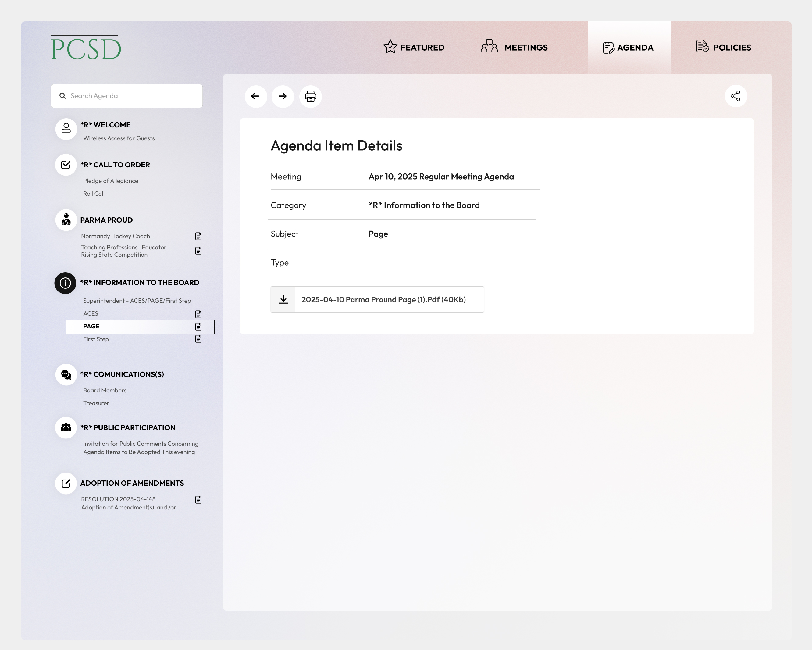The width and height of the screenshot is (812, 650).
Task: Open 2025-04-10 Parma Pround Page PDF link
Action: coord(383,300)
